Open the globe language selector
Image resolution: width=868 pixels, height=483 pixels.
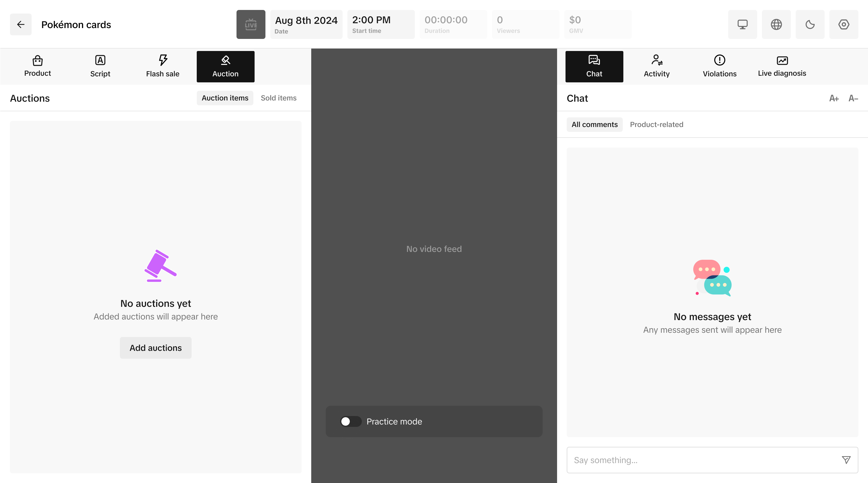776,24
